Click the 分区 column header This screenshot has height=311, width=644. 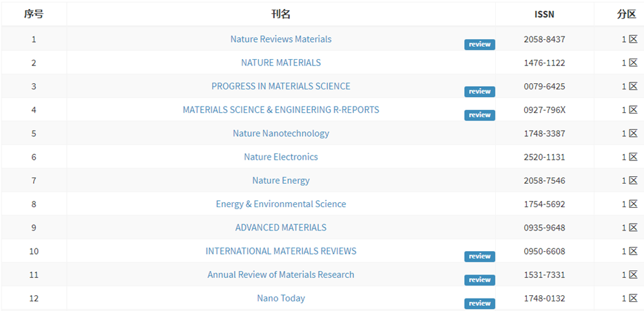626,14
